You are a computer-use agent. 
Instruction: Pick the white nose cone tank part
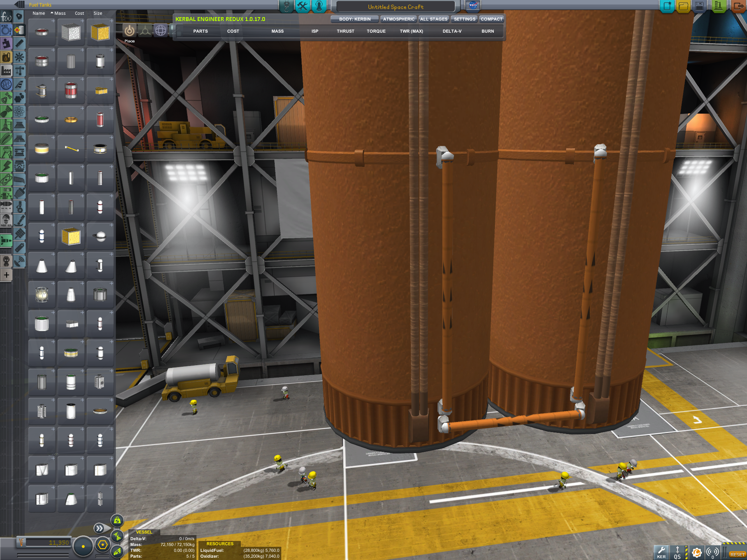pyautogui.click(x=42, y=266)
